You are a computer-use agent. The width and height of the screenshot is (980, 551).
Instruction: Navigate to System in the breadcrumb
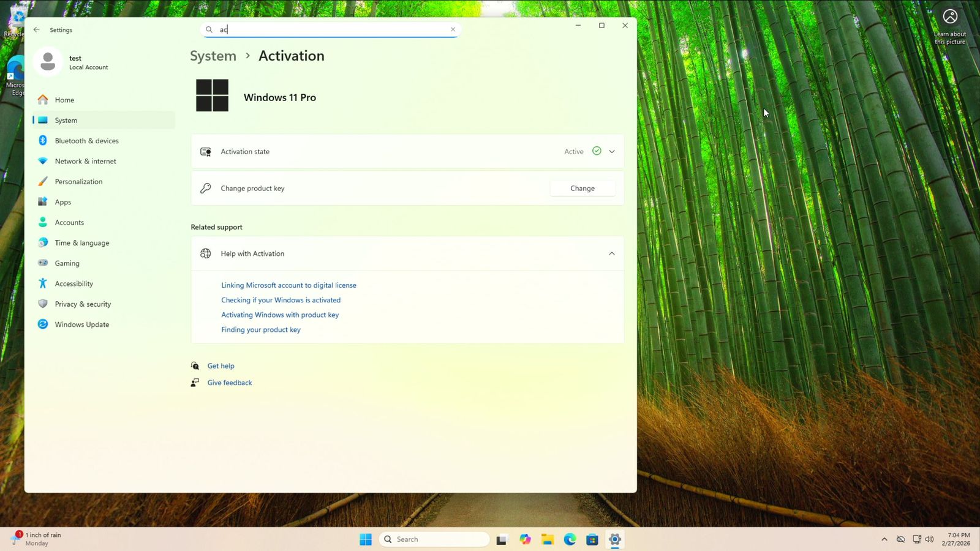(x=213, y=56)
